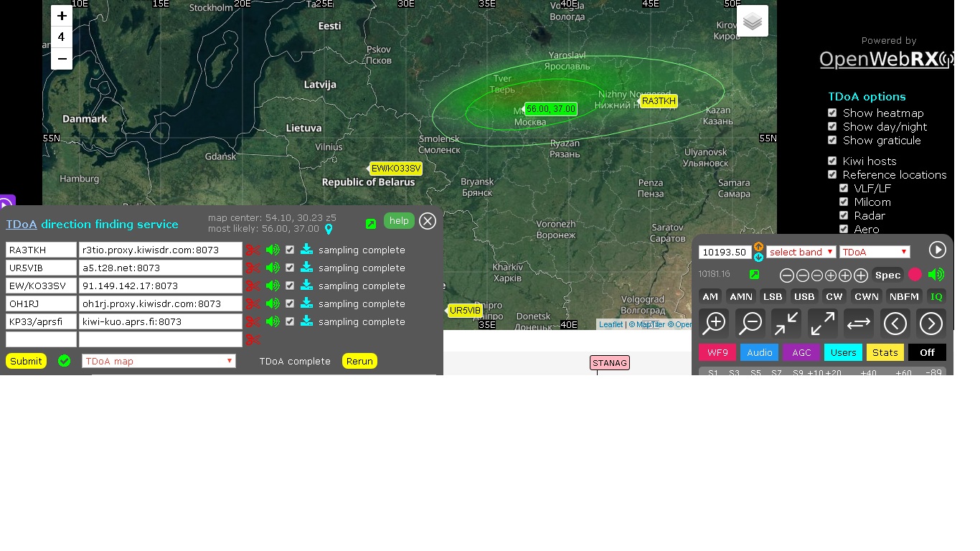Pop out TDoA panel with green arrow
The width and height of the screenshot is (980, 551).
click(371, 224)
